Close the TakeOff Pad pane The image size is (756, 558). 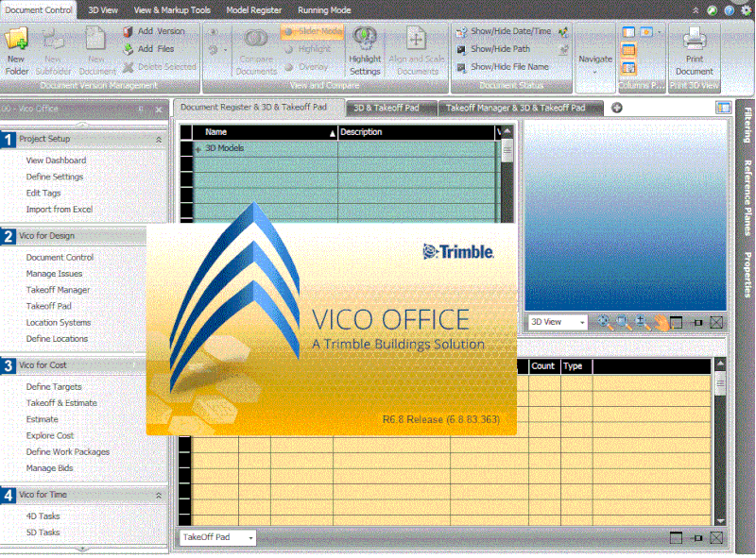click(x=717, y=538)
